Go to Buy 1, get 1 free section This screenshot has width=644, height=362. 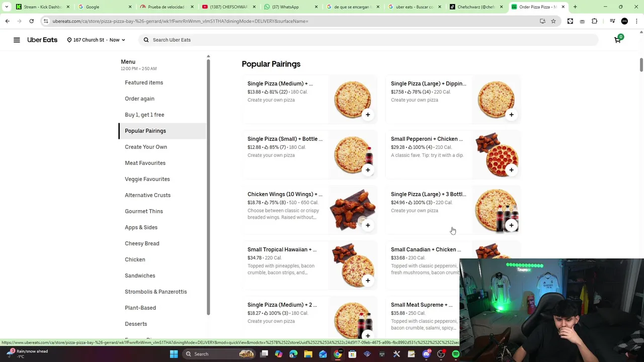(144, 115)
